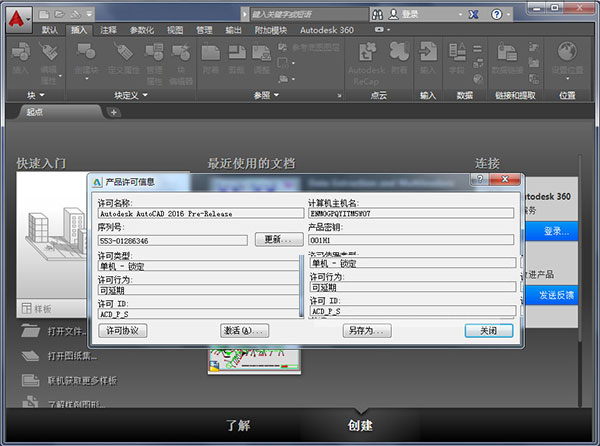Click the Plot icon in quick access toolbar
The image size is (600, 446).
(75, 15)
